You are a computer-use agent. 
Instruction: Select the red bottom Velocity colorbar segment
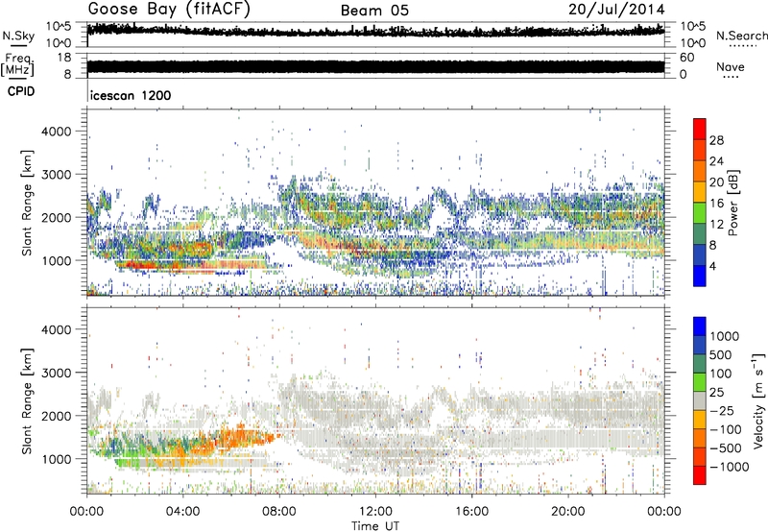tap(700, 475)
